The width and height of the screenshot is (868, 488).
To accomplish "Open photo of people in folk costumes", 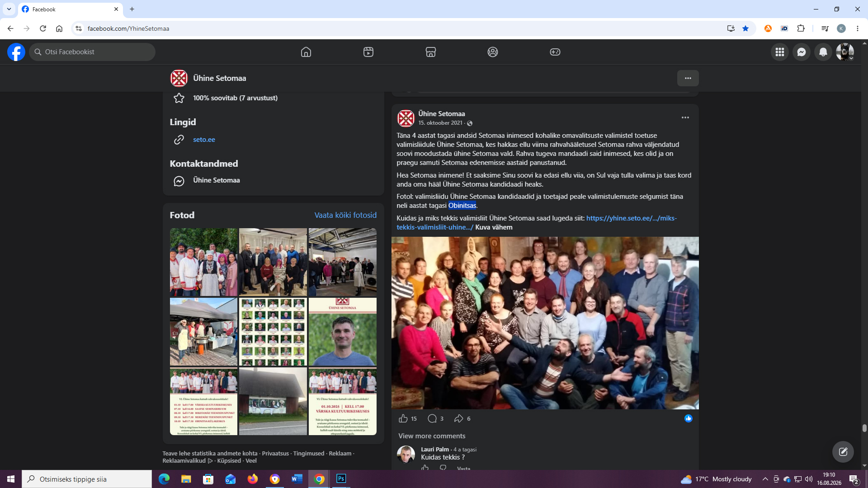I will pyautogui.click(x=203, y=262).
